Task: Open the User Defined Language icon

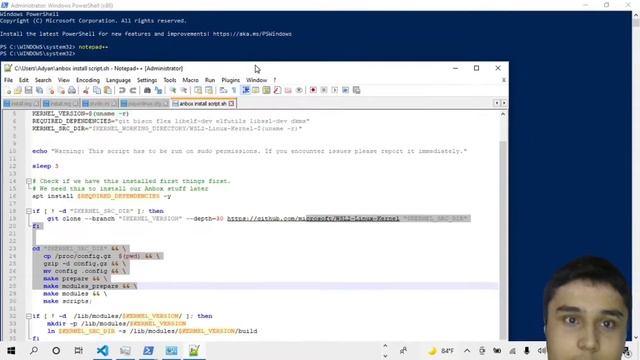Action: 256,90
